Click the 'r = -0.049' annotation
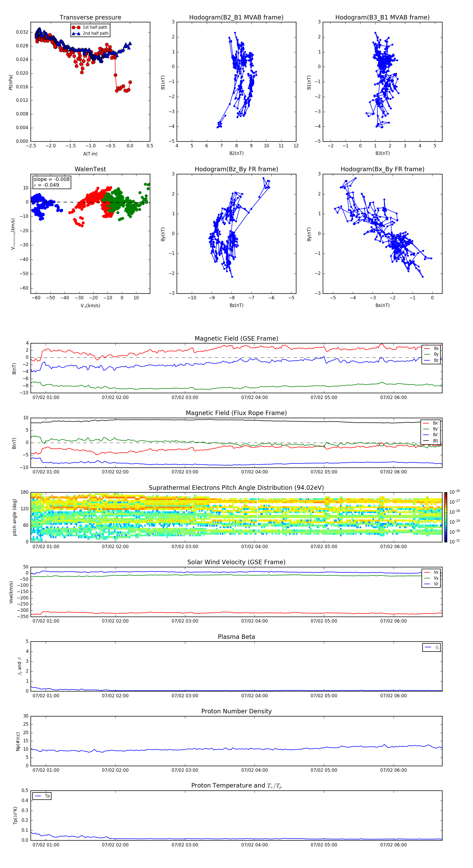Screen dimensions: 473x868 click(x=47, y=185)
